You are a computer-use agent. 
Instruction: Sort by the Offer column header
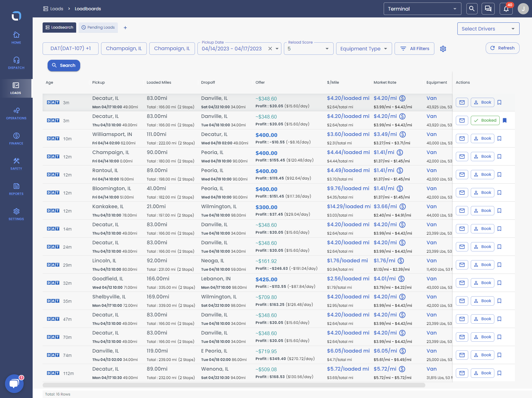(260, 82)
